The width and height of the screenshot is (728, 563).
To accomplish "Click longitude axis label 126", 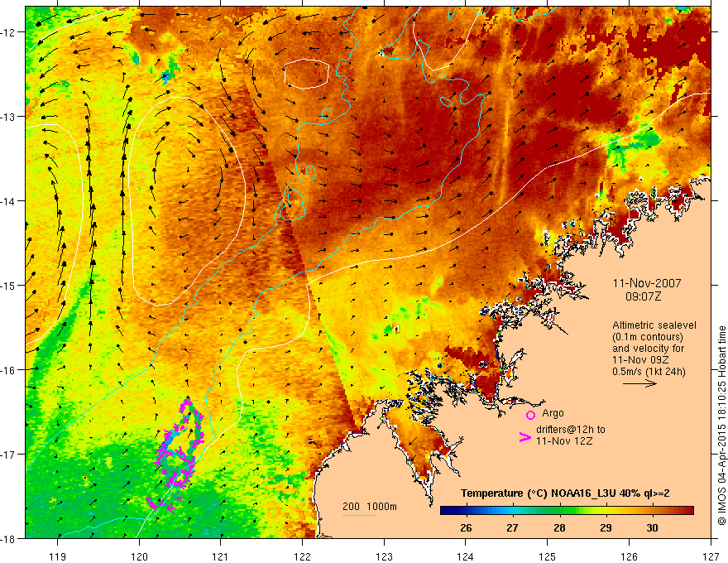I will pos(629,556).
